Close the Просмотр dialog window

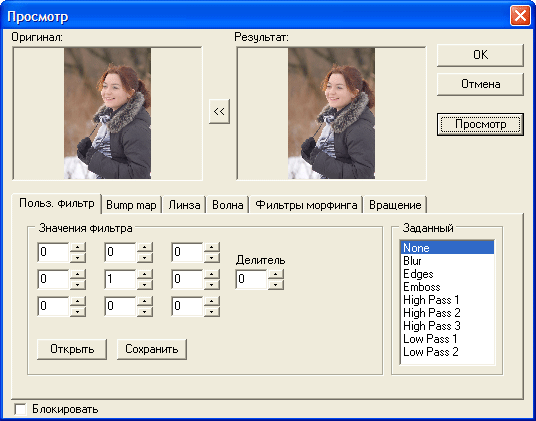pos(520,16)
